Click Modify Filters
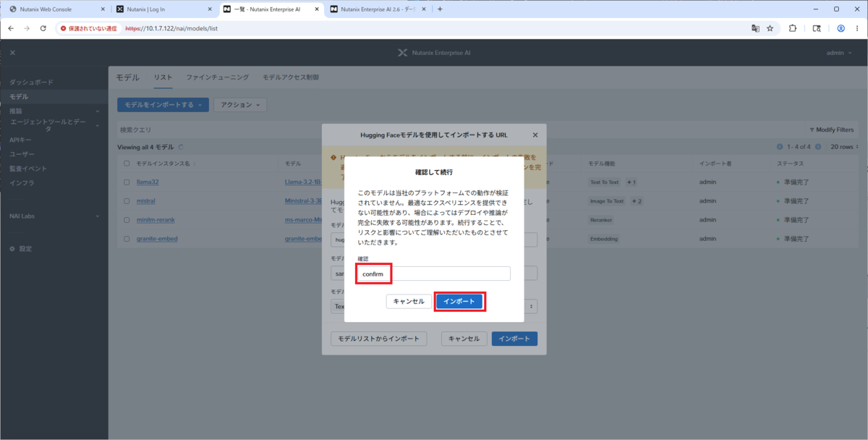Image resolution: width=868 pixels, height=440 pixels. (x=831, y=130)
